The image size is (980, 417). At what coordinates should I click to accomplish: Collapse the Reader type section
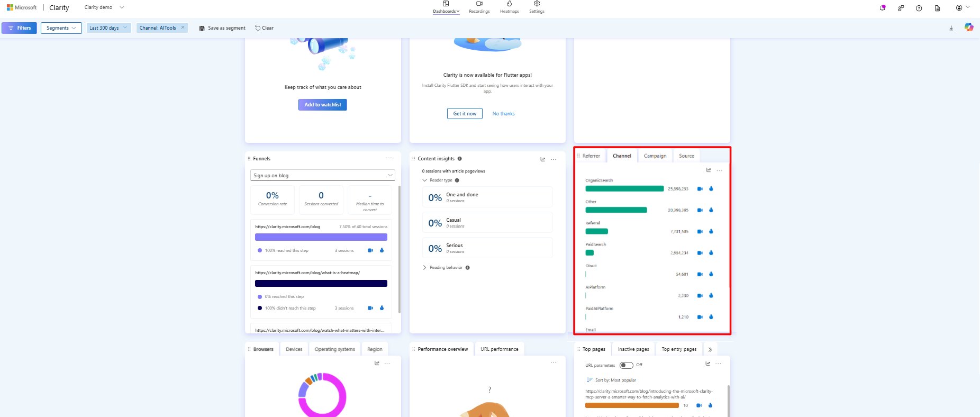(424, 180)
